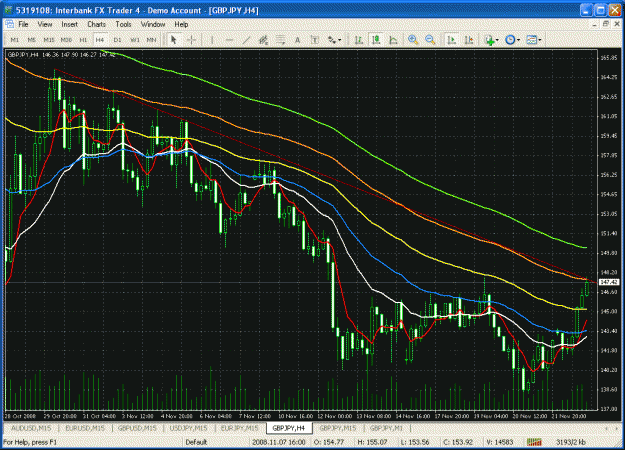Activate the crosshair tool
This screenshot has height=450, width=625.
(191, 40)
